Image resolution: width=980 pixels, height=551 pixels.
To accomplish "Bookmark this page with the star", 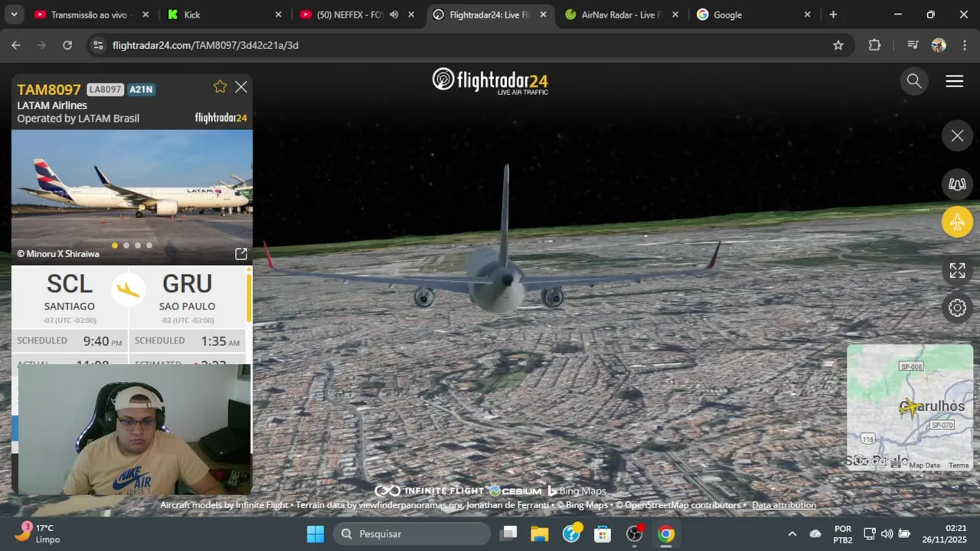I will coord(838,45).
